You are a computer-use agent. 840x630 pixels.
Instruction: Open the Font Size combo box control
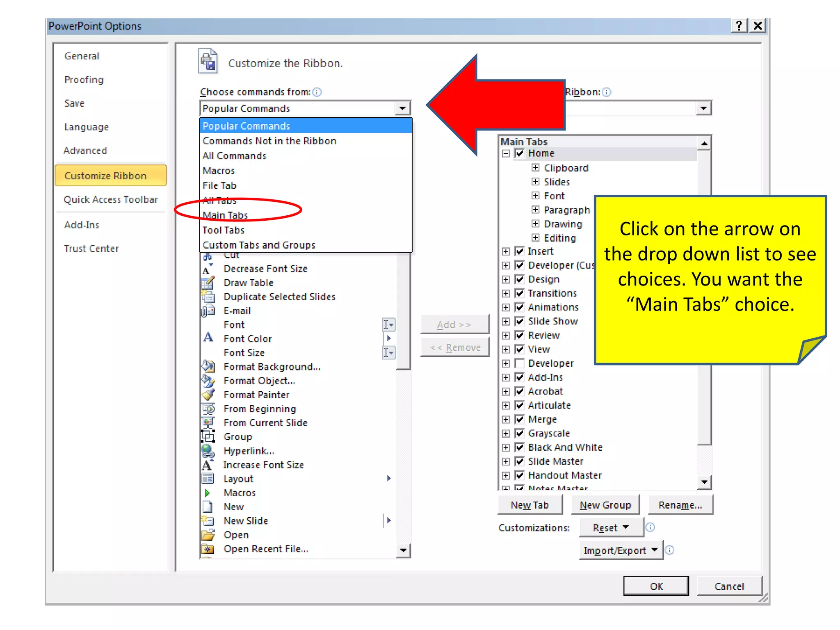point(389,353)
